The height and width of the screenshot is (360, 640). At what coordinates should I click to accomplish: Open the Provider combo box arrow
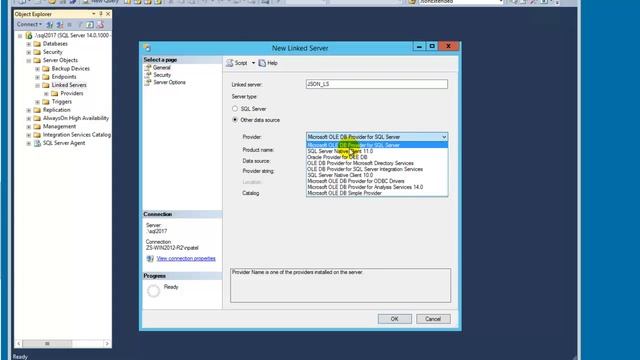point(444,137)
